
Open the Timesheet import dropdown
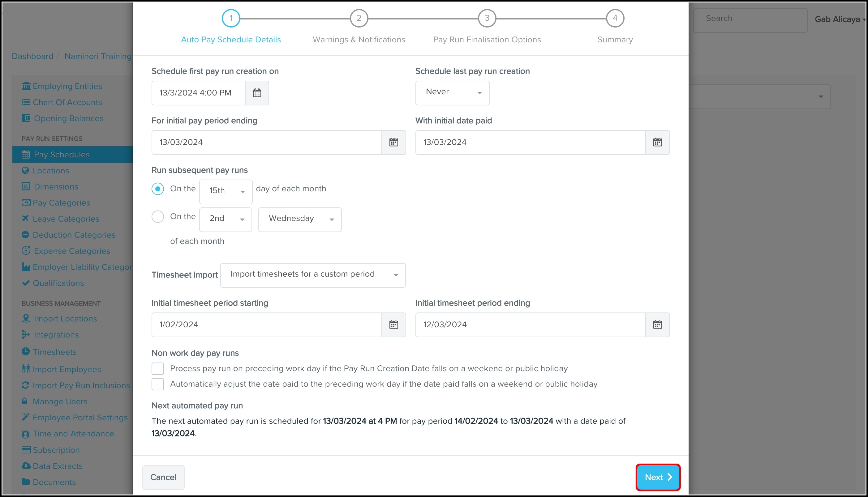[x=312, y=275]
